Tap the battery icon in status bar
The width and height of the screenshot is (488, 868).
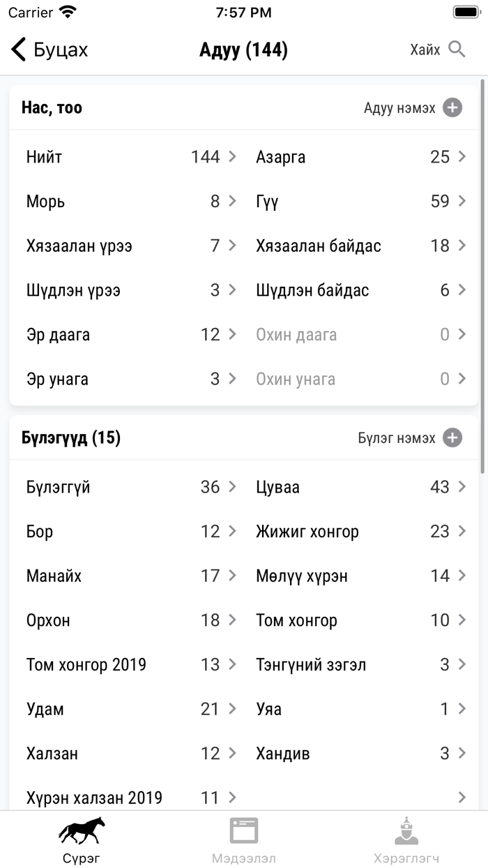coord(466,13)
